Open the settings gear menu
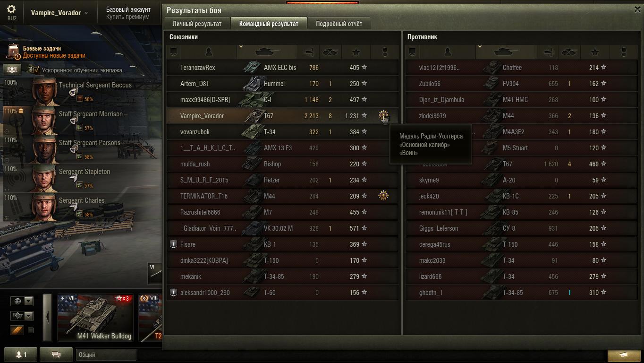Screen dimensions: 644x363 click(x=12, y=9)
